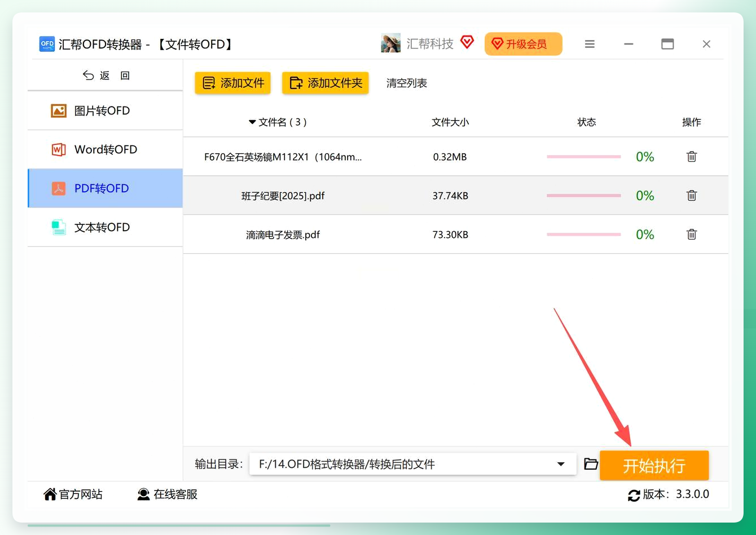Select file name 滴滴电子发票.pdf

coord(283,235)
